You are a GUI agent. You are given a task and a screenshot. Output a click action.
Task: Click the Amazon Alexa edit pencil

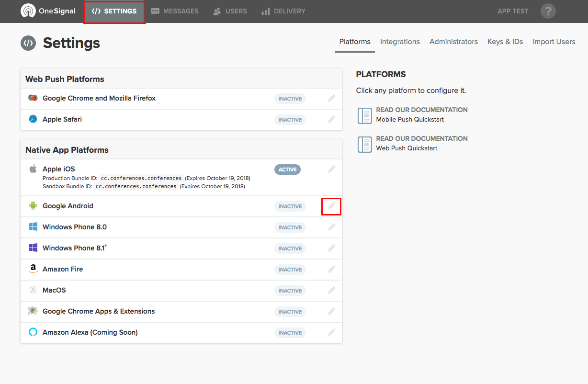click(331, 332)
